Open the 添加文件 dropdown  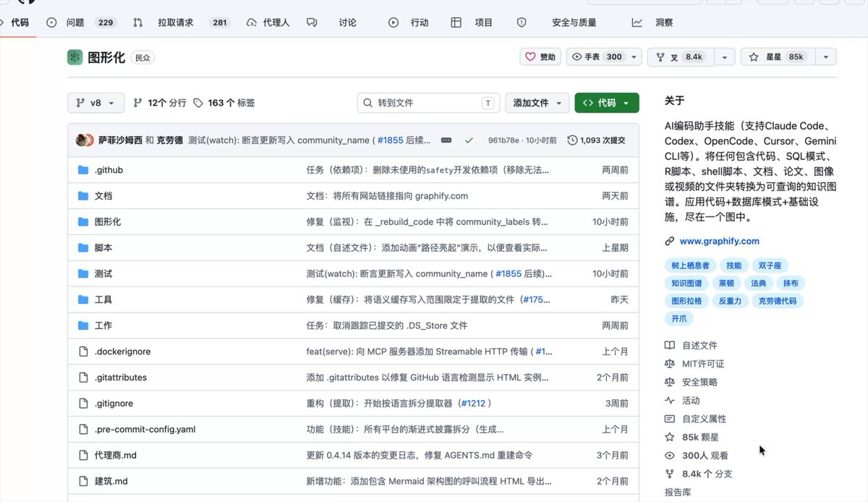537,103
